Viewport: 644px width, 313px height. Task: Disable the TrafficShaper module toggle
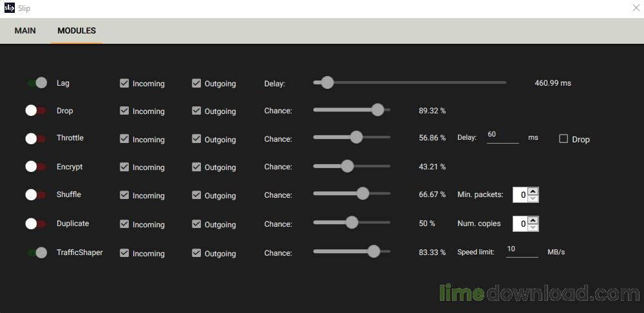click(37, 252)
